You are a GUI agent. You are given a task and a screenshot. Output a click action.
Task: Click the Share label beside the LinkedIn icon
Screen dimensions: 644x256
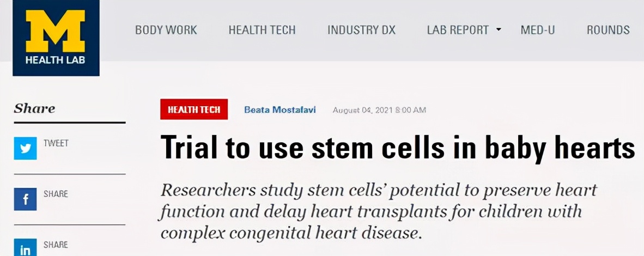[x=56, y=244]
